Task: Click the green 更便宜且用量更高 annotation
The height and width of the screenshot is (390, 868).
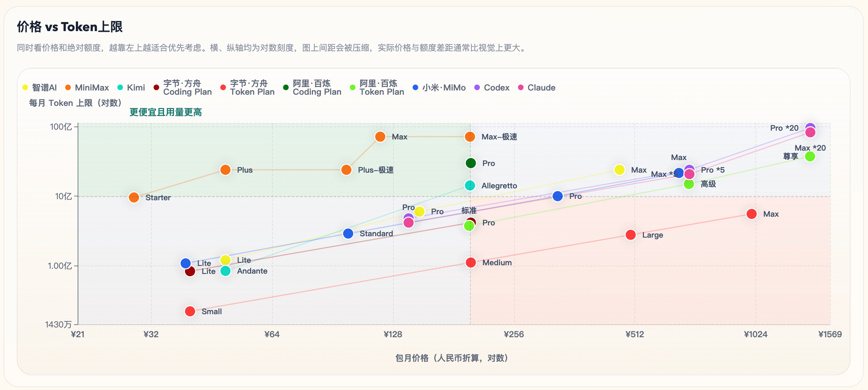Action: [x=166, y=112]
